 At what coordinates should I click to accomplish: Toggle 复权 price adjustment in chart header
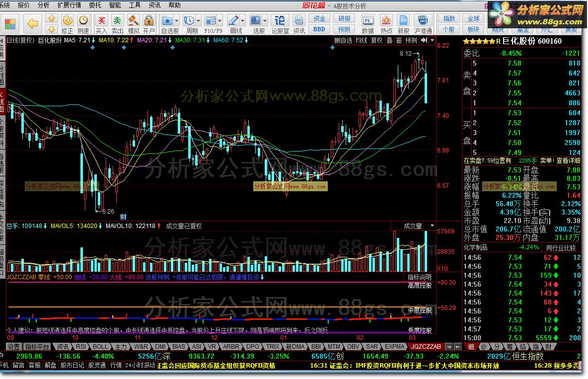pyautogui.click(x=377, y=40)
